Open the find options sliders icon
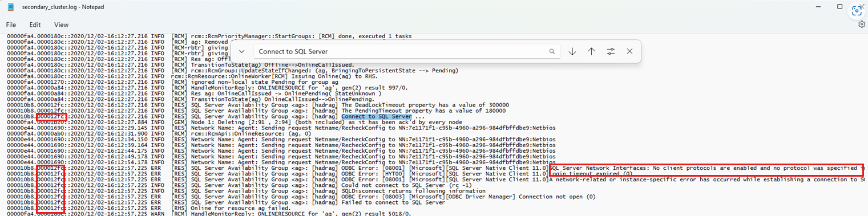868x216 pixels. [611, 51]
